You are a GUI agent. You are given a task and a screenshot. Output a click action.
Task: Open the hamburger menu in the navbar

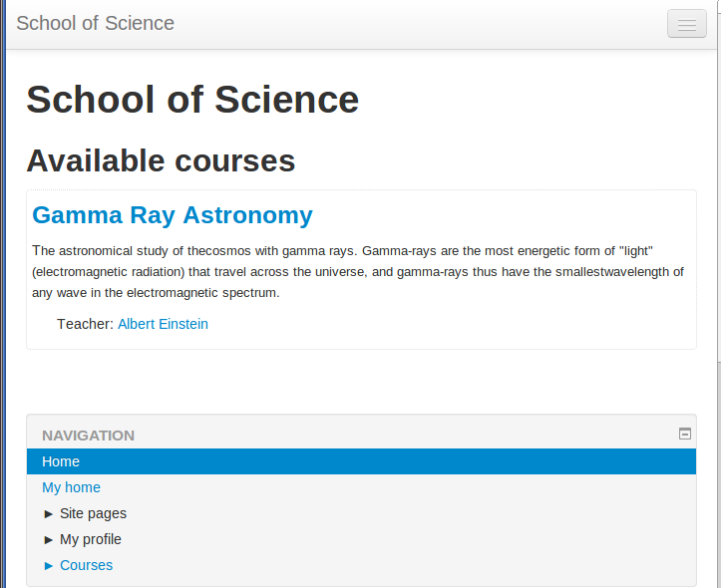click(x=686, y=24)
